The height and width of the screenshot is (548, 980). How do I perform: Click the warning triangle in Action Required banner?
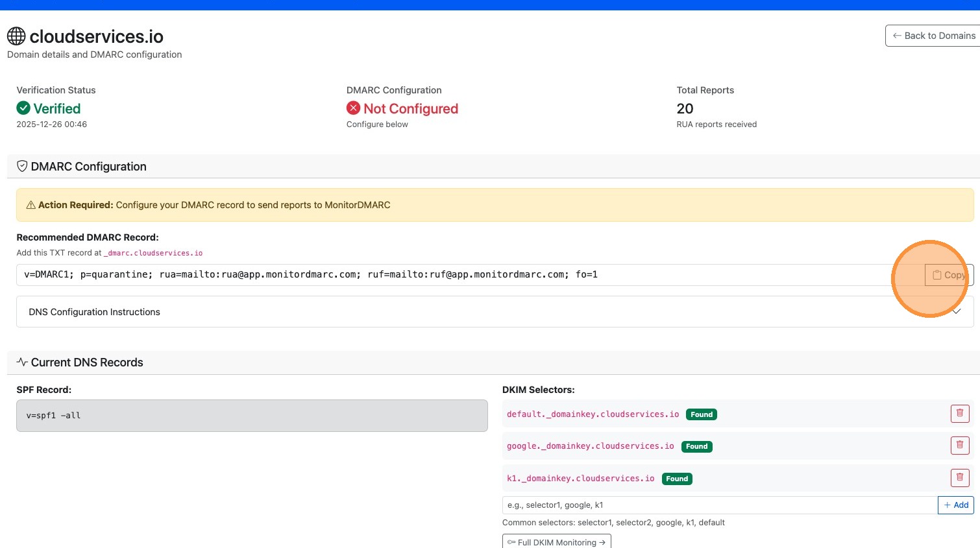pyautogui.click(x=31, y=205)
